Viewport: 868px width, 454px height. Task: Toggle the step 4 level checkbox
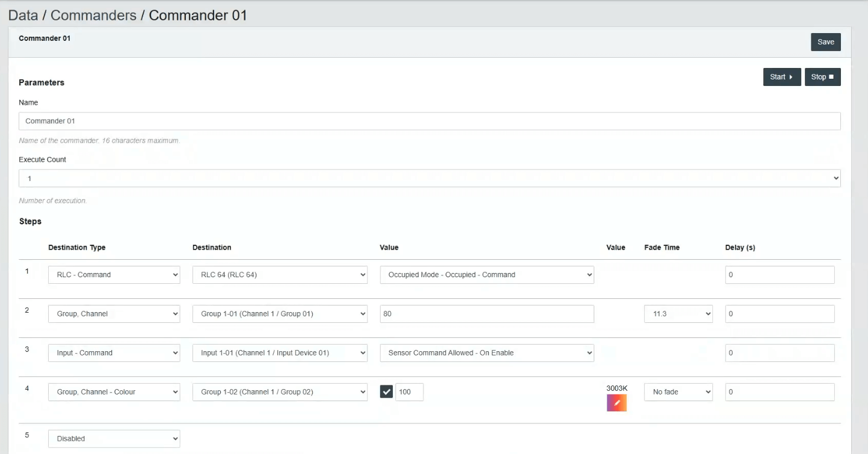point(386,392)
